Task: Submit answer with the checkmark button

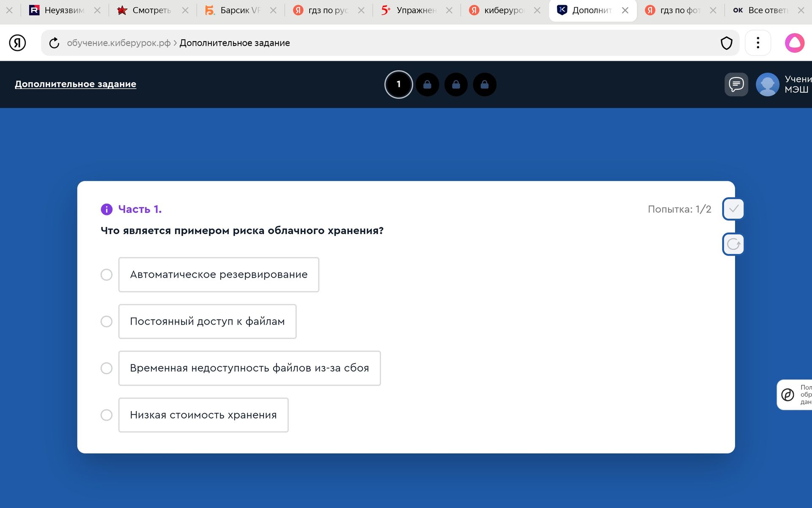Action: tap(733, 209)
